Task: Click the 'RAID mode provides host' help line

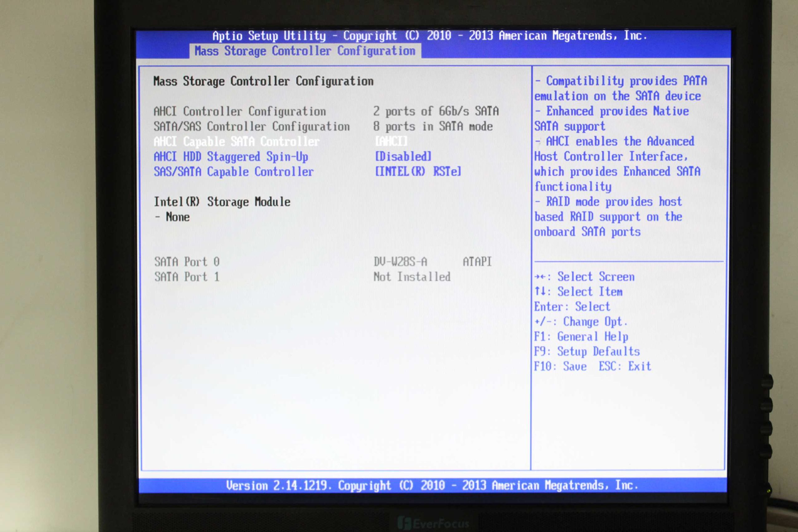Action: click(608, 202)
